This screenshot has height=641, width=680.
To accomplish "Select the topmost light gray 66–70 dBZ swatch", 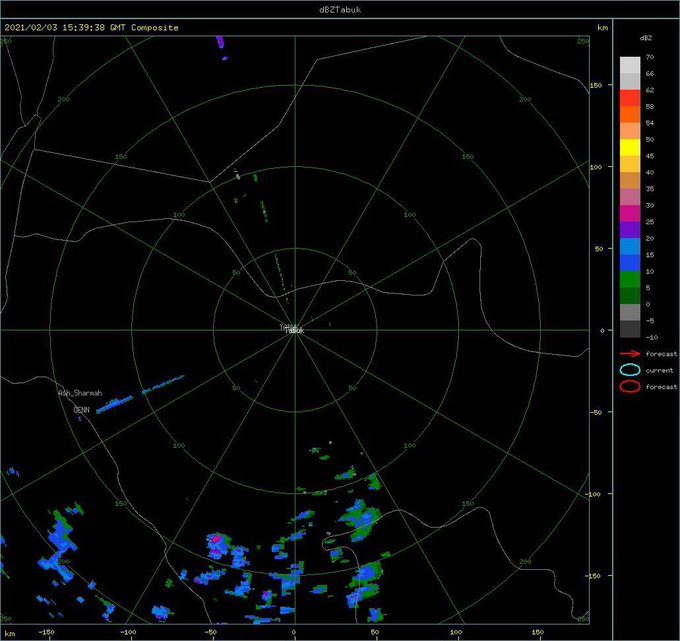I will coord(630,65).
